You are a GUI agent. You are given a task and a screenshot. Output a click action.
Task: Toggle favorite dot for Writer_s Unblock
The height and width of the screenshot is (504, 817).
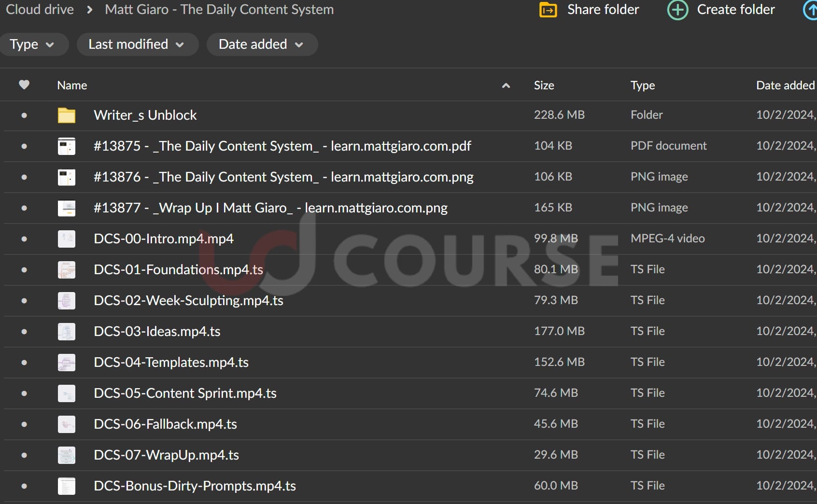click(x=24, y=115)
